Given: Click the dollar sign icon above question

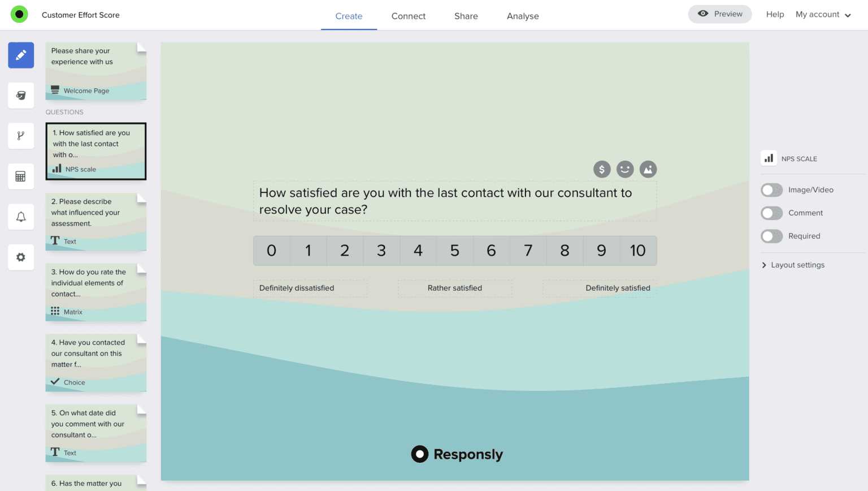Looking at the screenshot, I should click(x=602, y=169).
